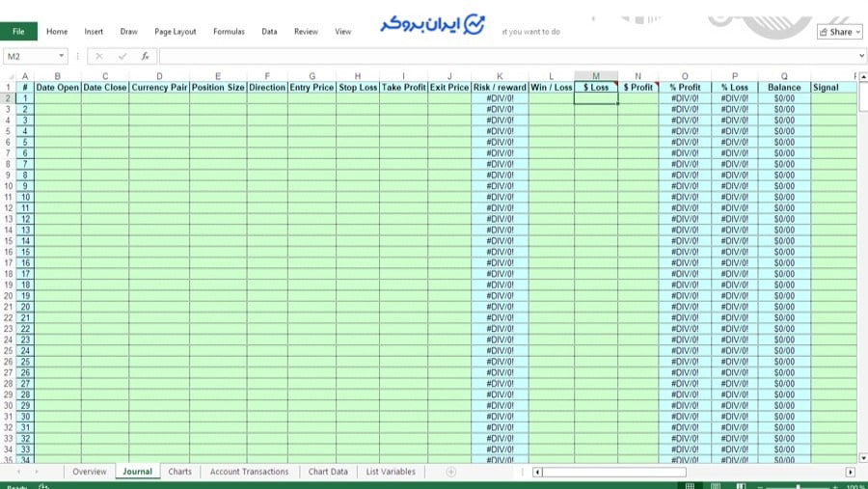Open the File menu

pyautogui.click(x=18, y=32)
